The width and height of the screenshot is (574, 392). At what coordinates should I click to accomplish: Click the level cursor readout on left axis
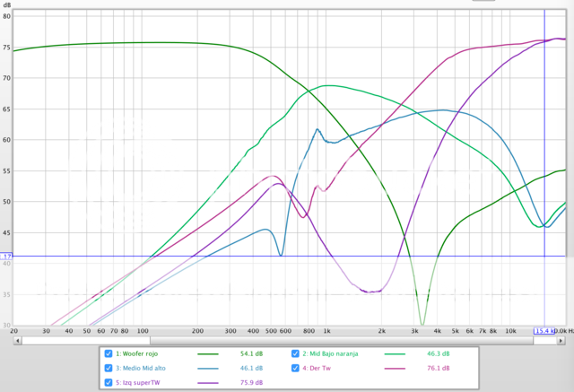click(5, 257)
